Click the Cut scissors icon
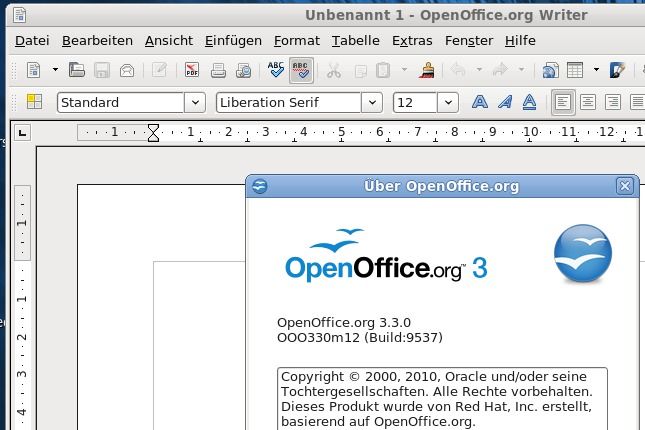 334,70
